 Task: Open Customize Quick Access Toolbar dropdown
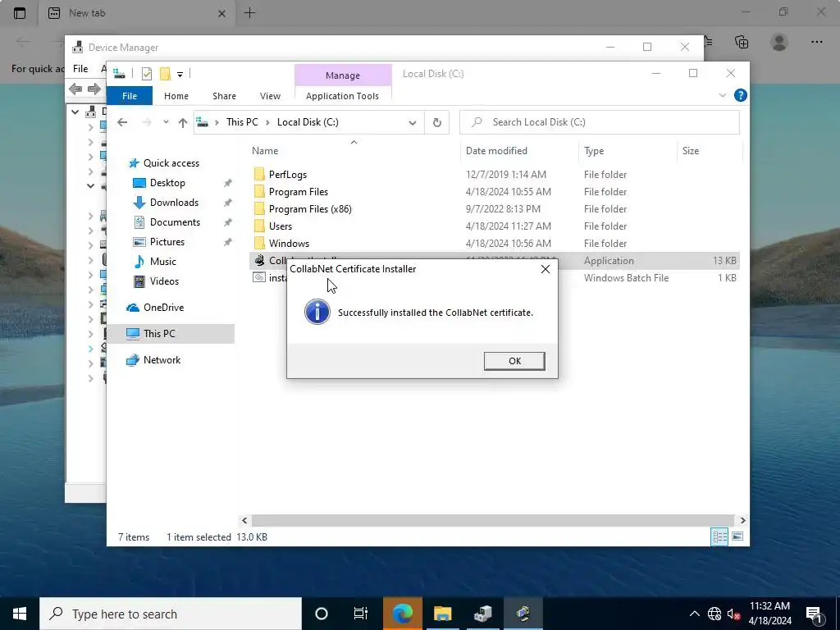(x=180, y=75)
